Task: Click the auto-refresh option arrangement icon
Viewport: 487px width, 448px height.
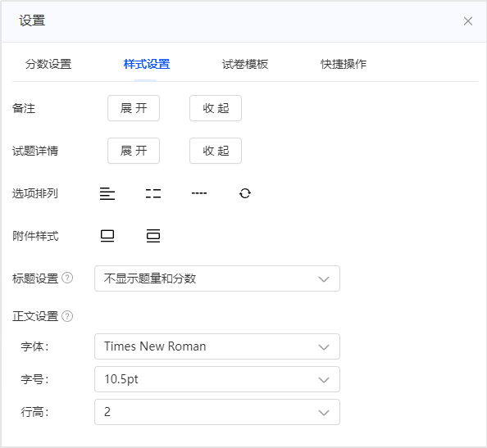Action: click(x=245, y=193)
